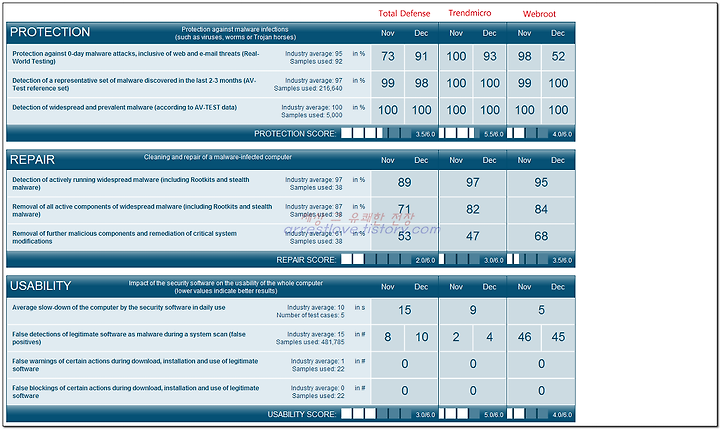
Task: Select the USABILITY section title
Action: tap(40, 286)
